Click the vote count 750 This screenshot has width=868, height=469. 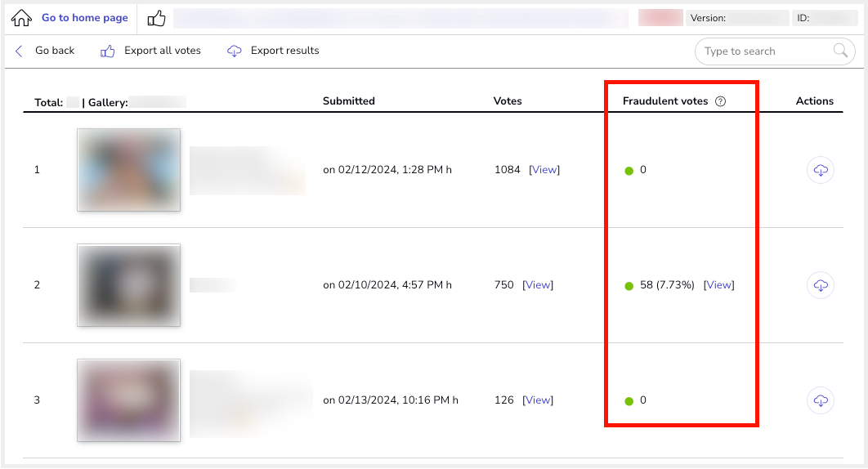[x=503, y=285]
